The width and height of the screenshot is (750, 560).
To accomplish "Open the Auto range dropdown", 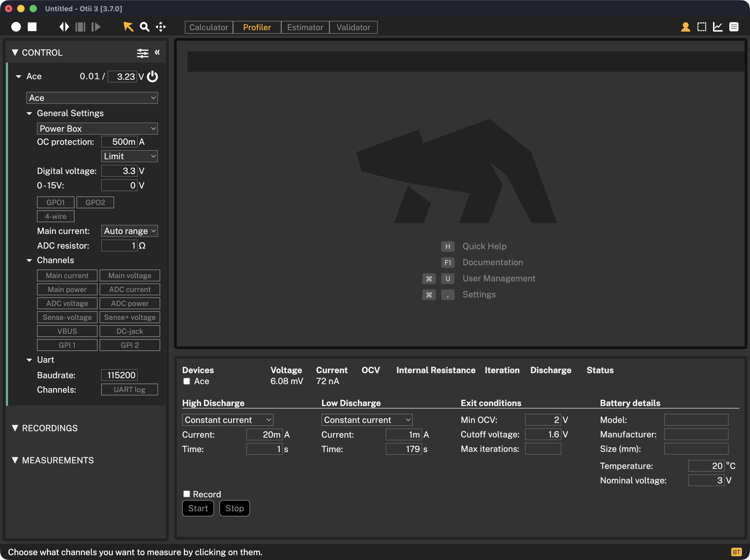I will pyautogui.click(x=130, y=231).
